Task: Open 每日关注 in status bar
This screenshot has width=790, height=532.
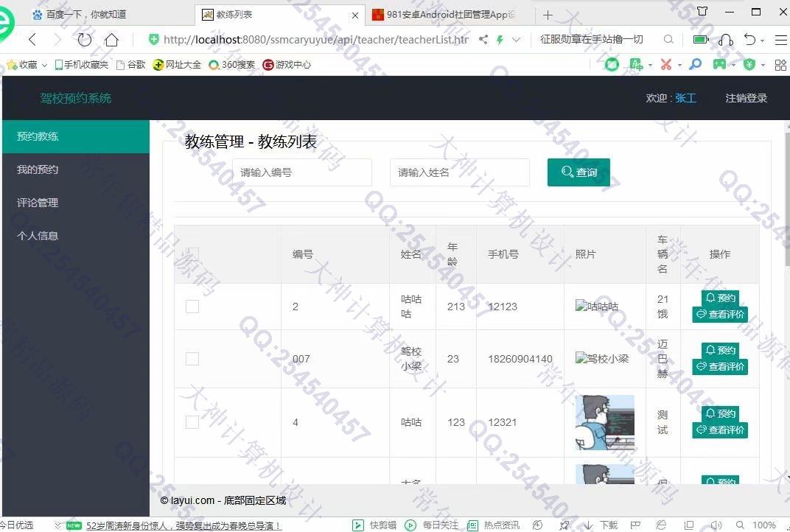Action: (x=432, y=525)
